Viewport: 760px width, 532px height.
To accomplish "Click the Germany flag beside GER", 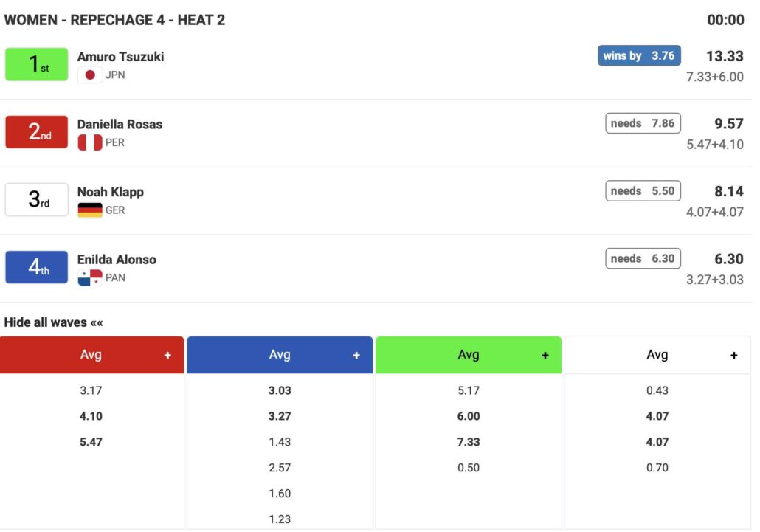I will (90, 210).
